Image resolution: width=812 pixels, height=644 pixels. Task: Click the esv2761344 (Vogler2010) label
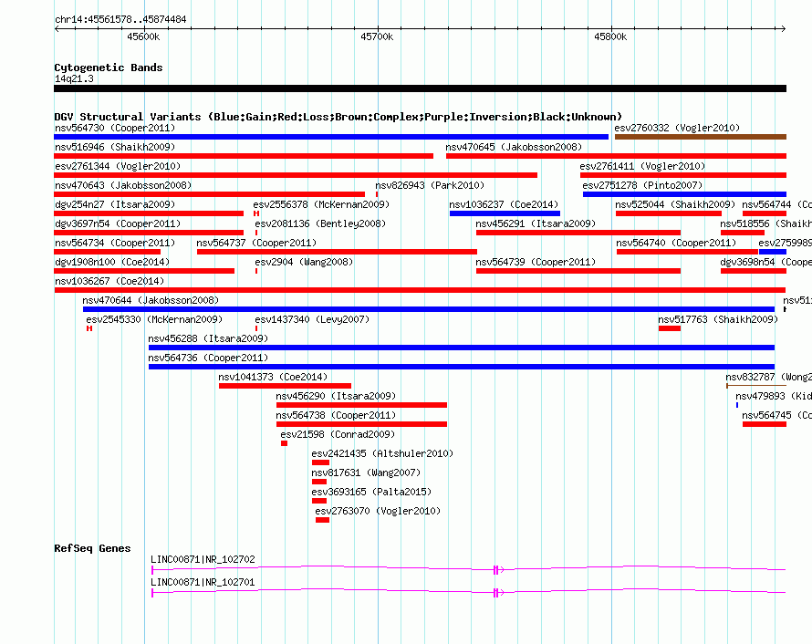pos(118,166)
